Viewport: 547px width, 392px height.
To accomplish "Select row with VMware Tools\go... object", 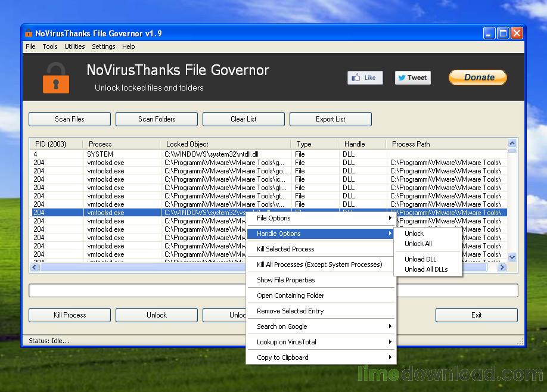I will 269,171.
